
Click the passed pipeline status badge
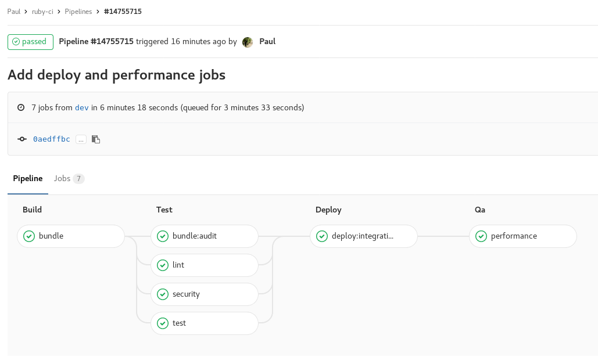tap(30, 42)
